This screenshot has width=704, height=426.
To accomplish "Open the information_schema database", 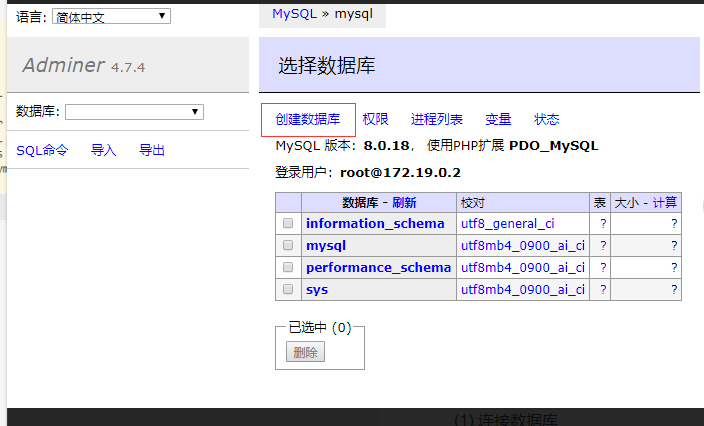I will (375, 224).
